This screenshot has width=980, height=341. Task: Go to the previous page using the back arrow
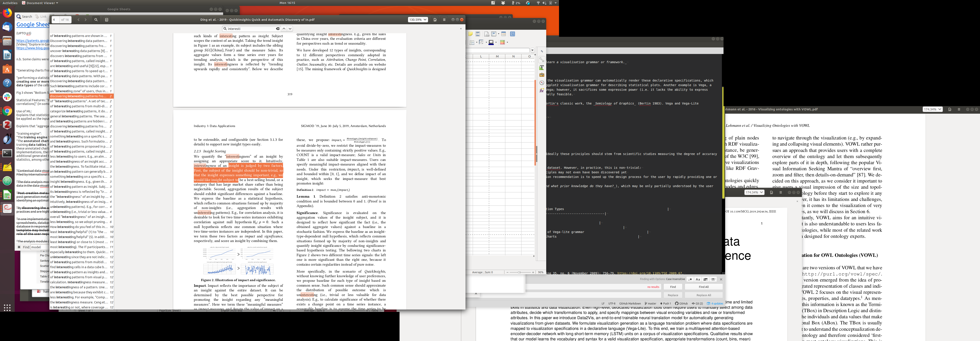78,20
